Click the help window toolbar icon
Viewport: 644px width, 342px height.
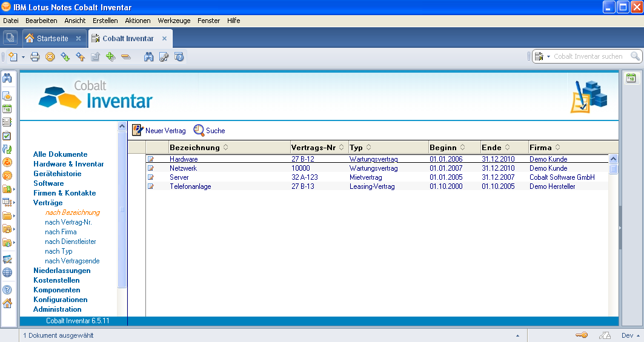click(179, 57)
